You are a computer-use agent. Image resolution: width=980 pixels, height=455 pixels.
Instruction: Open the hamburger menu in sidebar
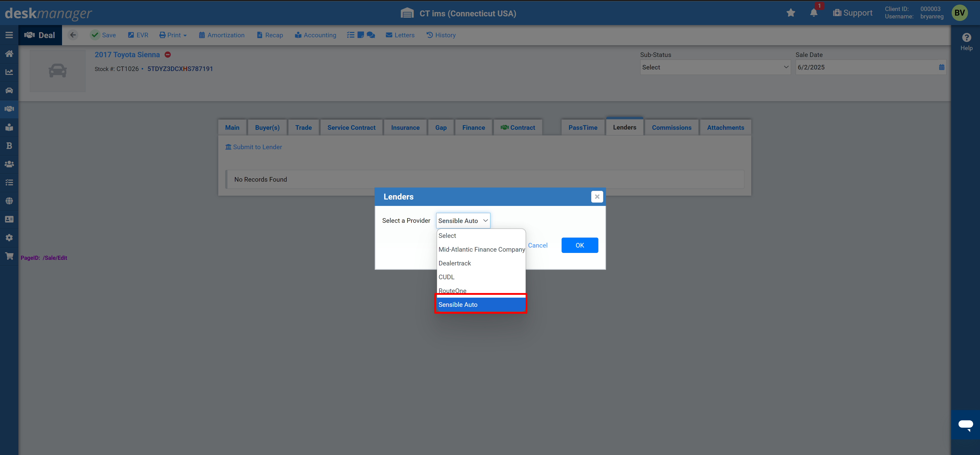pos(9,35)
